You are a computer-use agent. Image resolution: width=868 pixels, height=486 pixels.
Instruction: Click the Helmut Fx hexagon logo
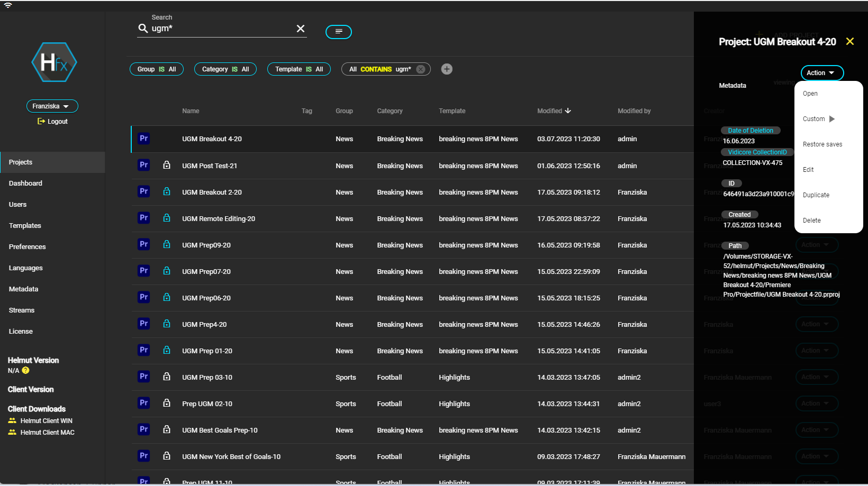click(54, 62)
